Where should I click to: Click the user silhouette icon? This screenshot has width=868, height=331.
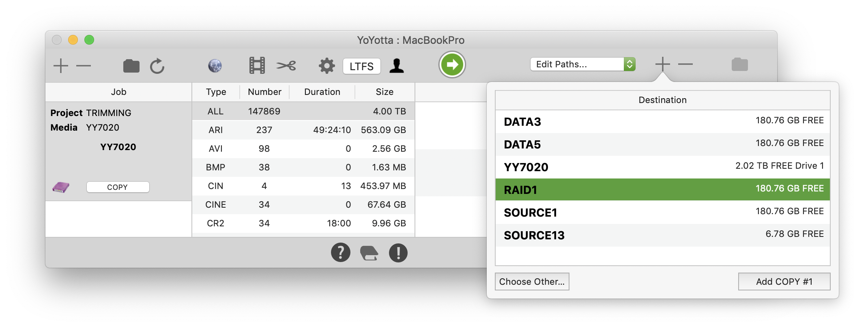pyautogui.click(x=397, y=65)
